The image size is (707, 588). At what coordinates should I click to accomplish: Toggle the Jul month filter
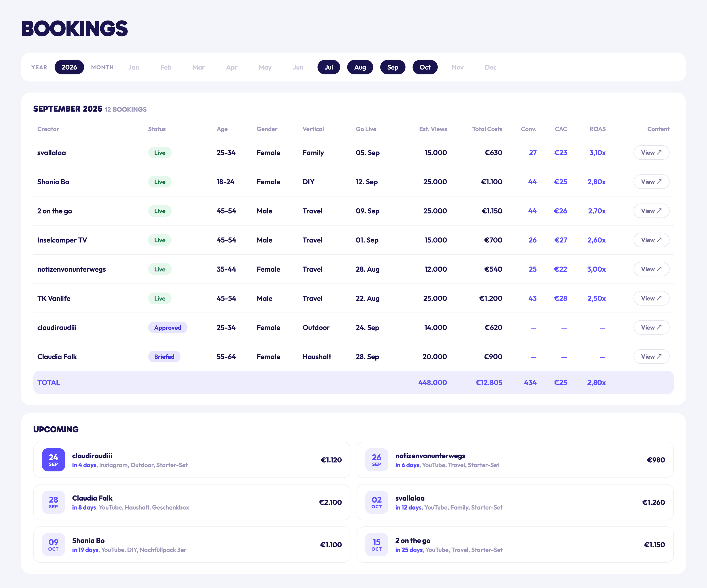(329, 67)
